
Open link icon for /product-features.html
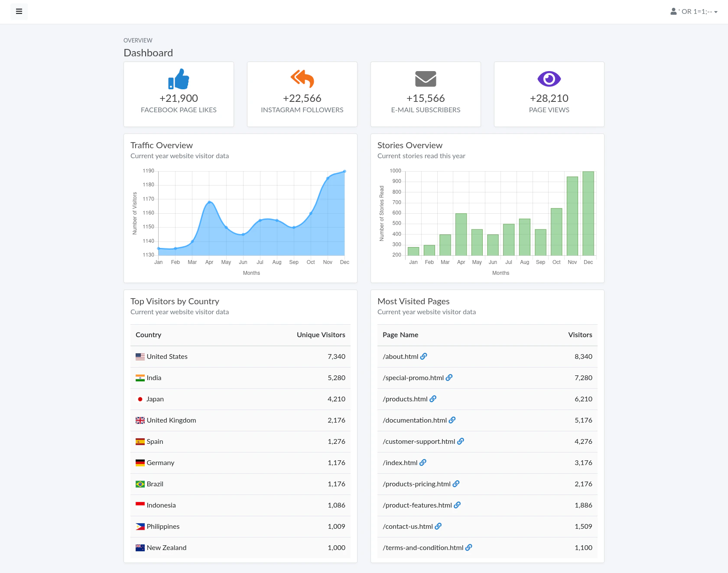[x=457, y=505]
